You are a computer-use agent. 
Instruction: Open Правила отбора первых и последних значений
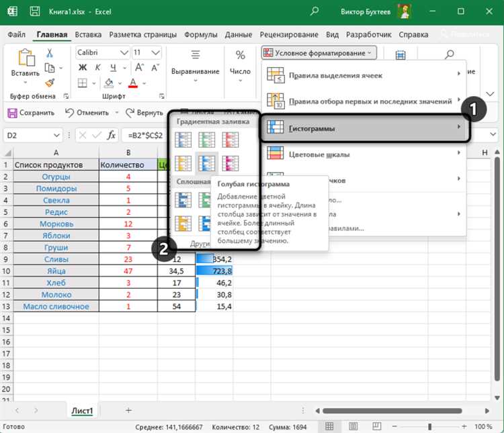(364, 101)
